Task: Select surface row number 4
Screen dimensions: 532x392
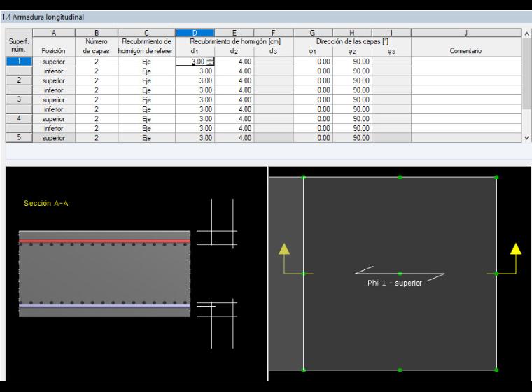Action: [x=19, y=118]
